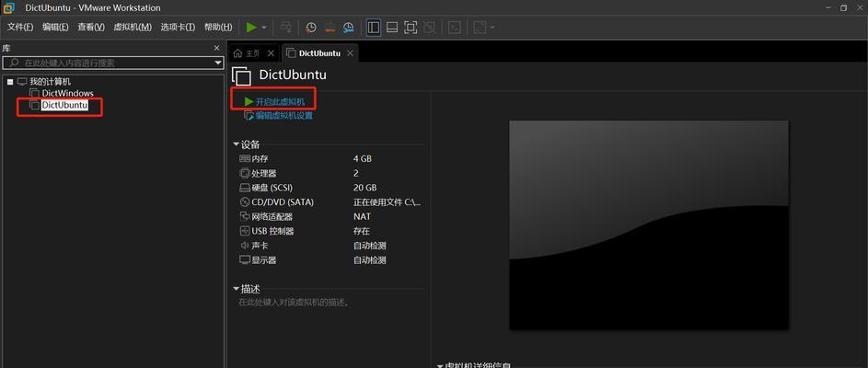Image resolution: width=868 pixels, height=368 pixels.
Task: Maximize the VMware Workstation window
Action: coord(842,7)
